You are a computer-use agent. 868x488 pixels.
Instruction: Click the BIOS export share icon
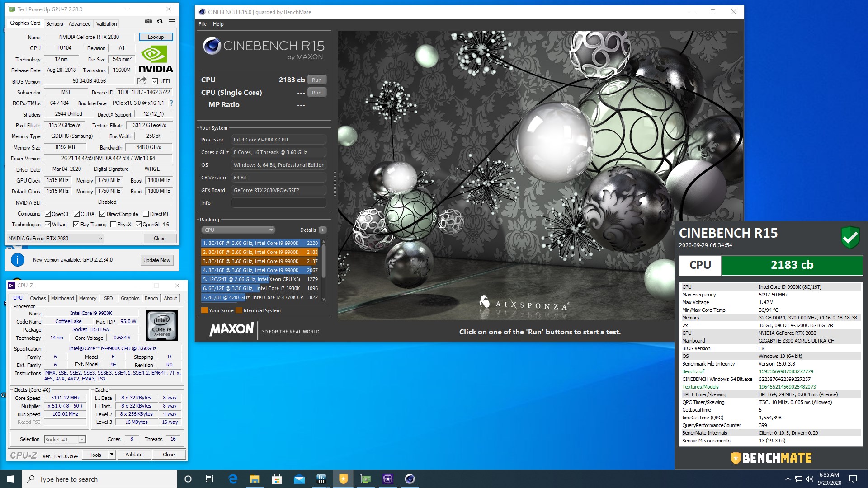click(x=142, y=81)
